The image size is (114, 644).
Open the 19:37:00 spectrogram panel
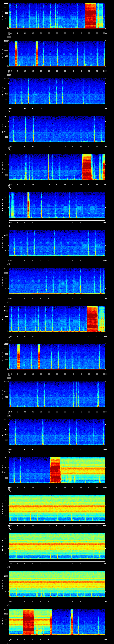tap(57, 584)
